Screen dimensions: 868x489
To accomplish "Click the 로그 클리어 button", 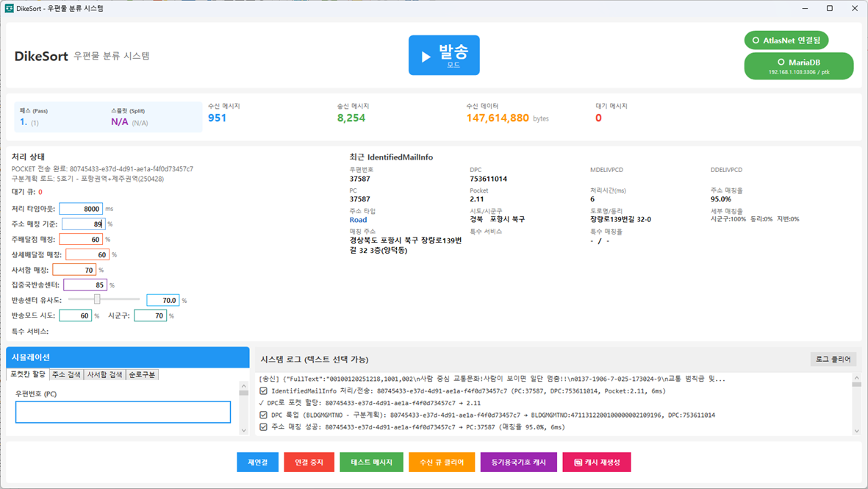I will (833, 359).
